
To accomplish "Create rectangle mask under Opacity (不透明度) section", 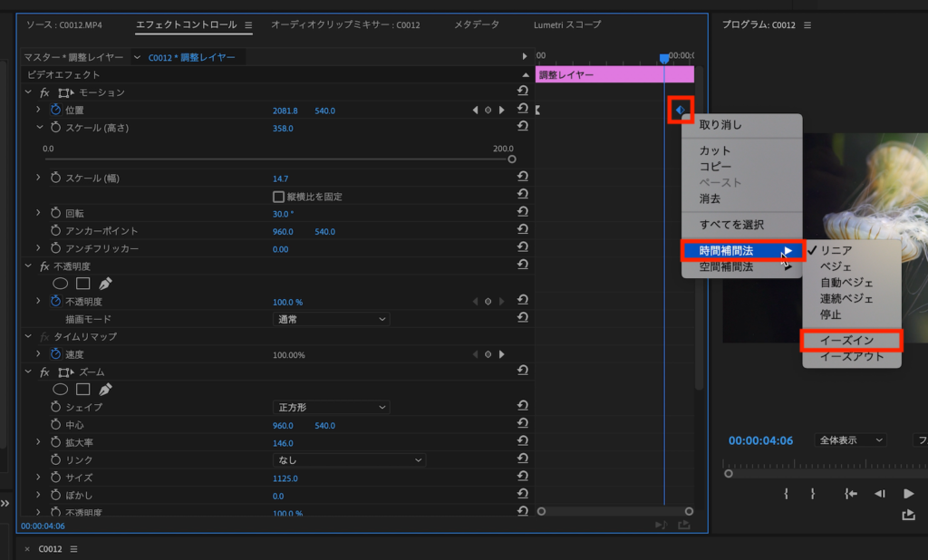I will 82,284.
